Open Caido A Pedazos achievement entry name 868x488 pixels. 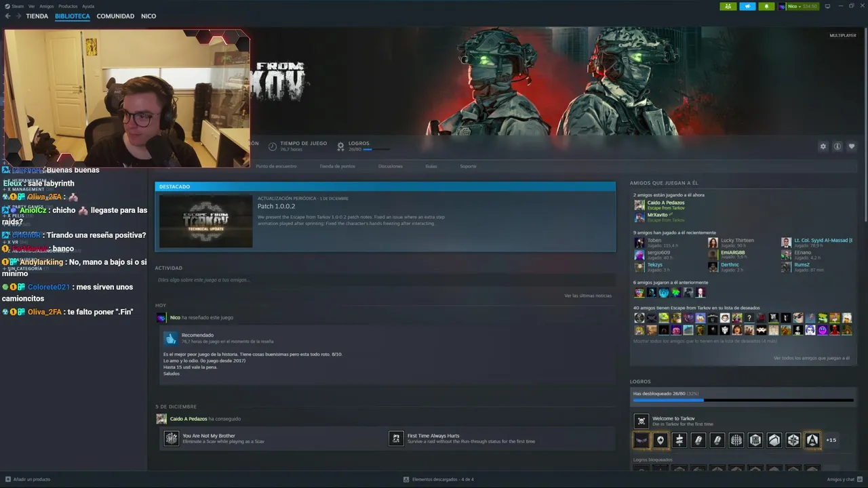pyautogui.click(x=189, y=419)
